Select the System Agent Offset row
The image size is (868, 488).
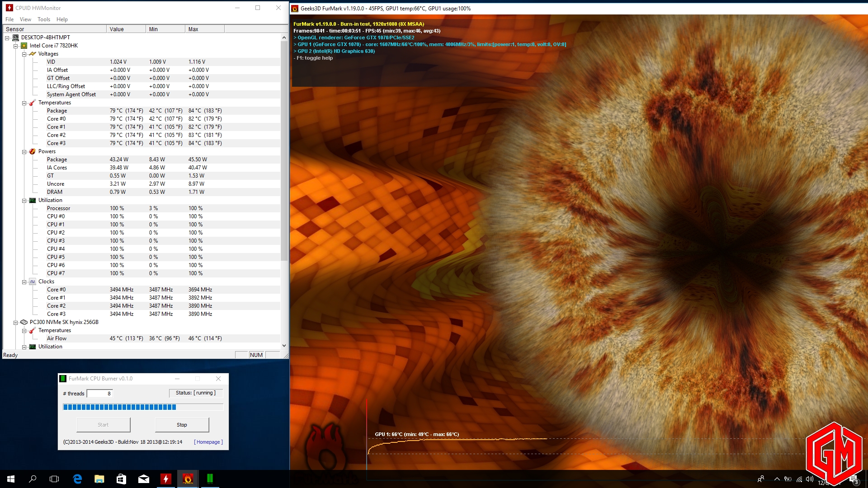click(142, 94)
